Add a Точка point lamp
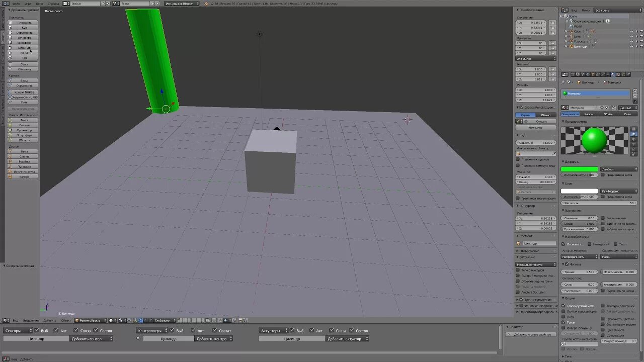This screenshot has width=644, height=362. click(x=23, y=120)
